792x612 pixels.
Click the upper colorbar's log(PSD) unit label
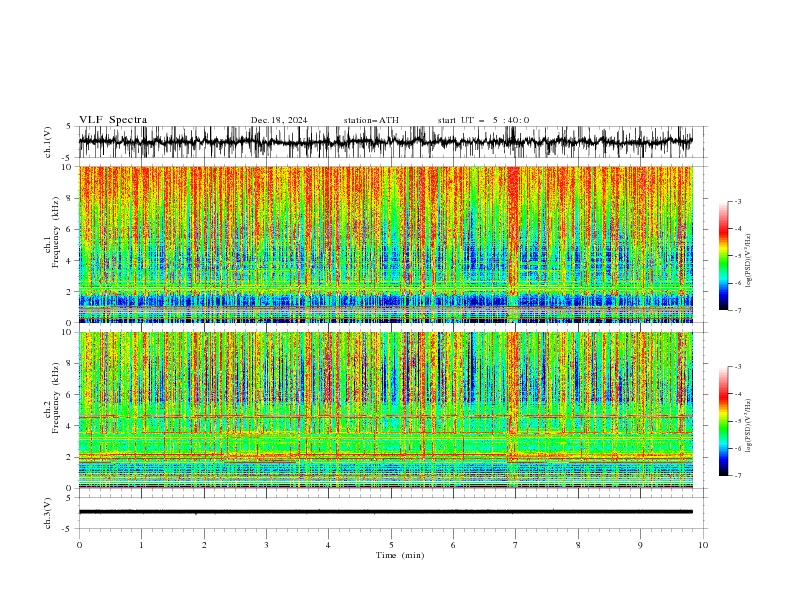(748, 261)
